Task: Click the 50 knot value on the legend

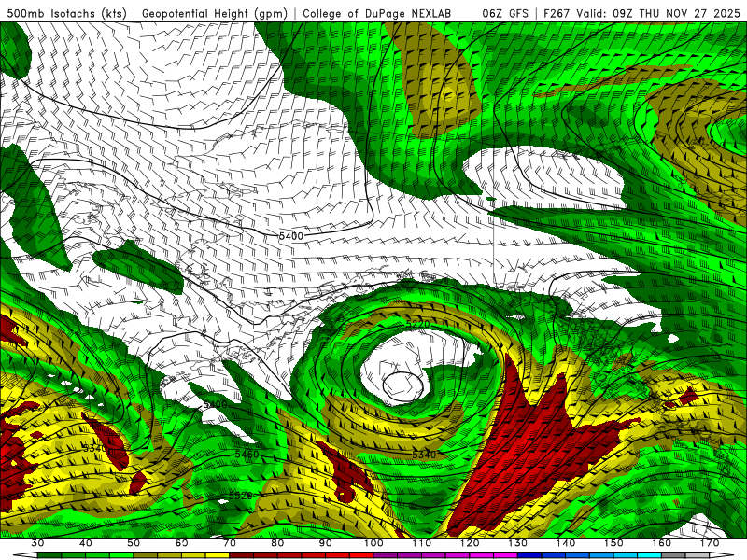Action: 134,543
